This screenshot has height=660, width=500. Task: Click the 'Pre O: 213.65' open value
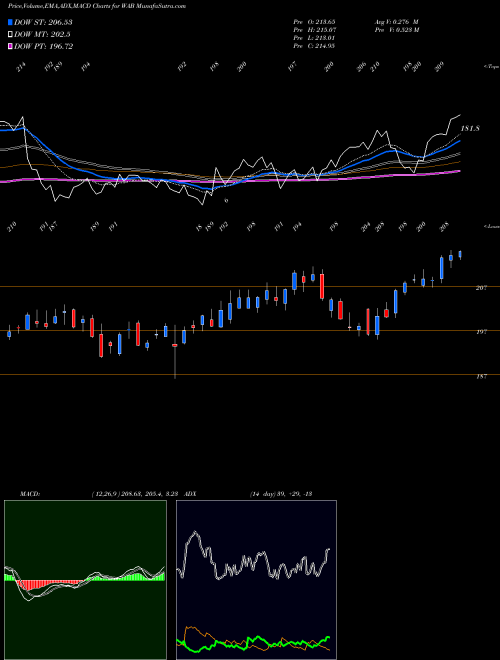(x=314, y=22)
